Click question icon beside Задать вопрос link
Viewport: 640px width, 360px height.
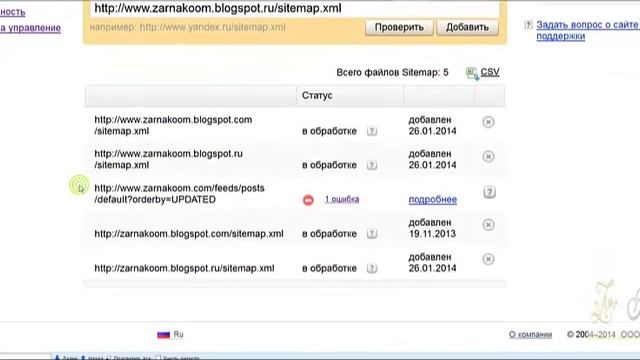click(528, 25)
